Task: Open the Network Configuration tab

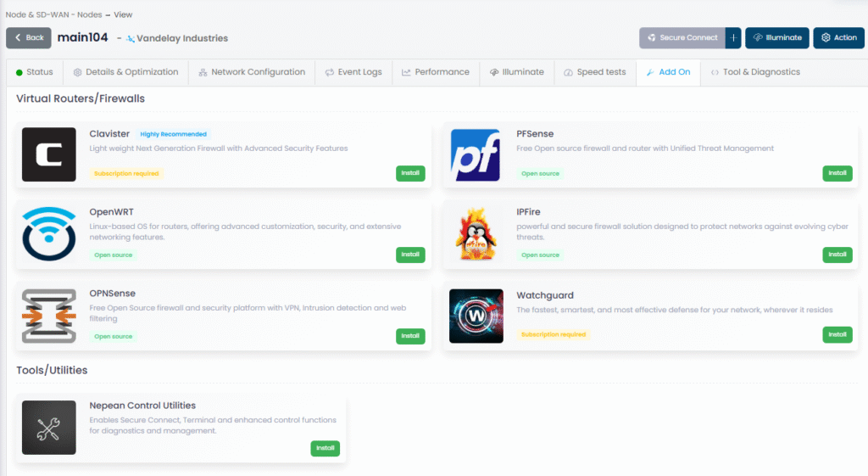Action: click(x=251, y=72)
